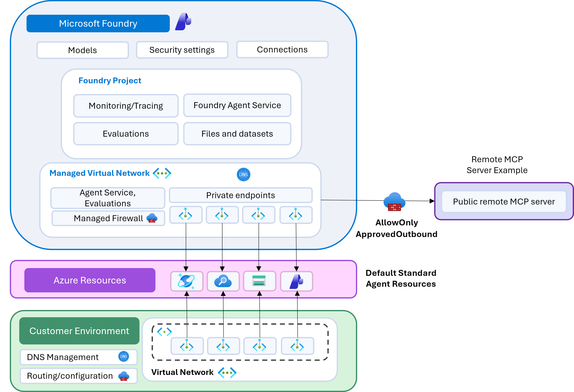Viewport: 574px width, 392px height.
Task: Click the firewall icon in Routing/configuration box
Action: (124, 376)
